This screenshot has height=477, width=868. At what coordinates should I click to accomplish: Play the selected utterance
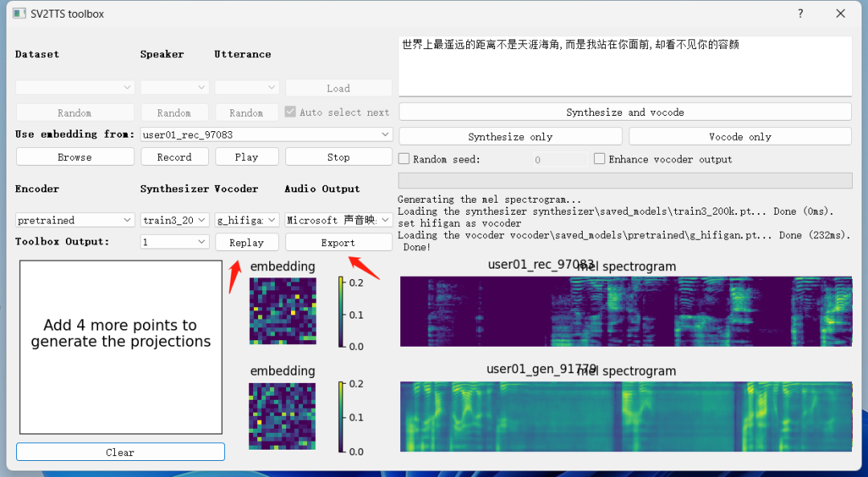pos(247,157)
